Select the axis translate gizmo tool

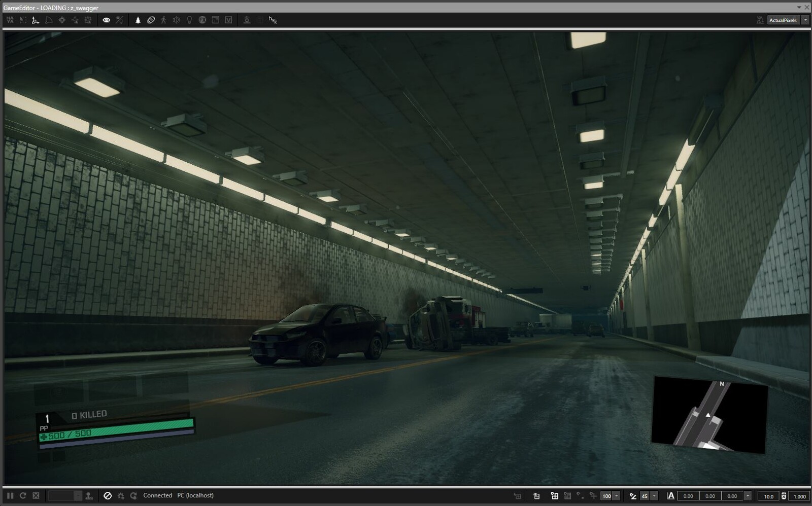(36, 20)
